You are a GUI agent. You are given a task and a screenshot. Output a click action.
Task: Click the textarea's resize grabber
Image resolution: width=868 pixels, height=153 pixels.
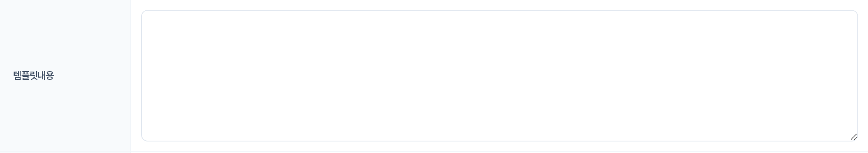(x=853, y=137)
